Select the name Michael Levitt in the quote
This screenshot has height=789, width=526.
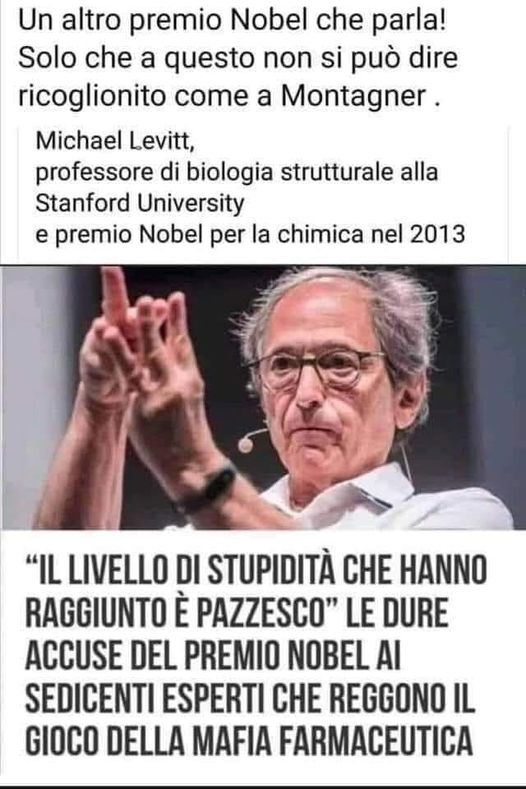click(x=115, y=141)
